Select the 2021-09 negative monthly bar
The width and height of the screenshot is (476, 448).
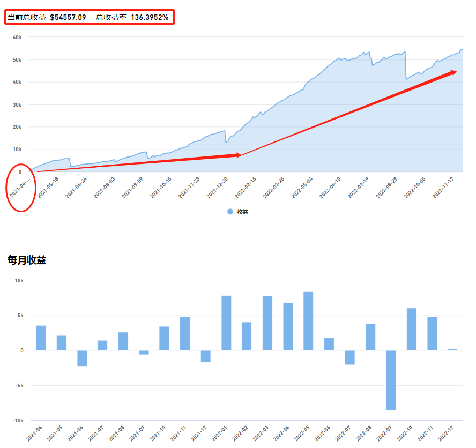[x=144, y=353]
